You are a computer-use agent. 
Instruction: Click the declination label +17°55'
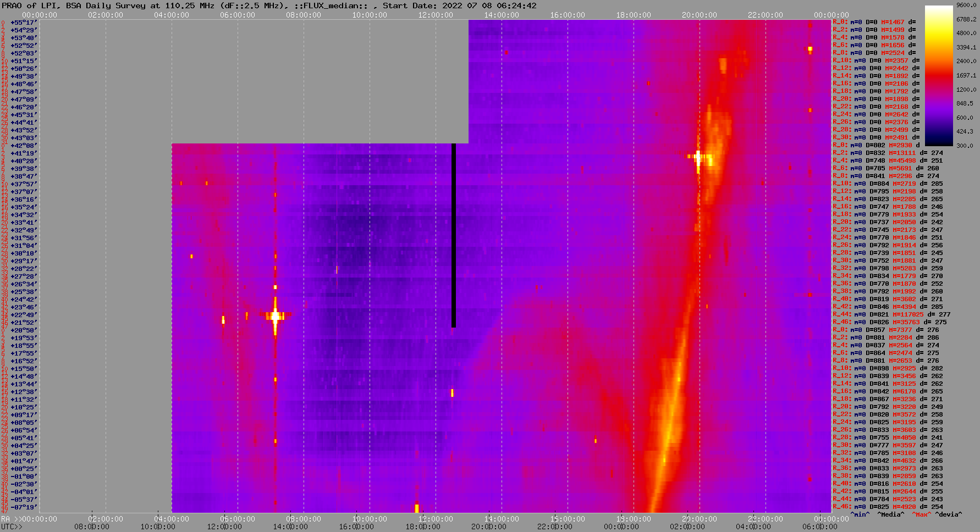(24, 353)
